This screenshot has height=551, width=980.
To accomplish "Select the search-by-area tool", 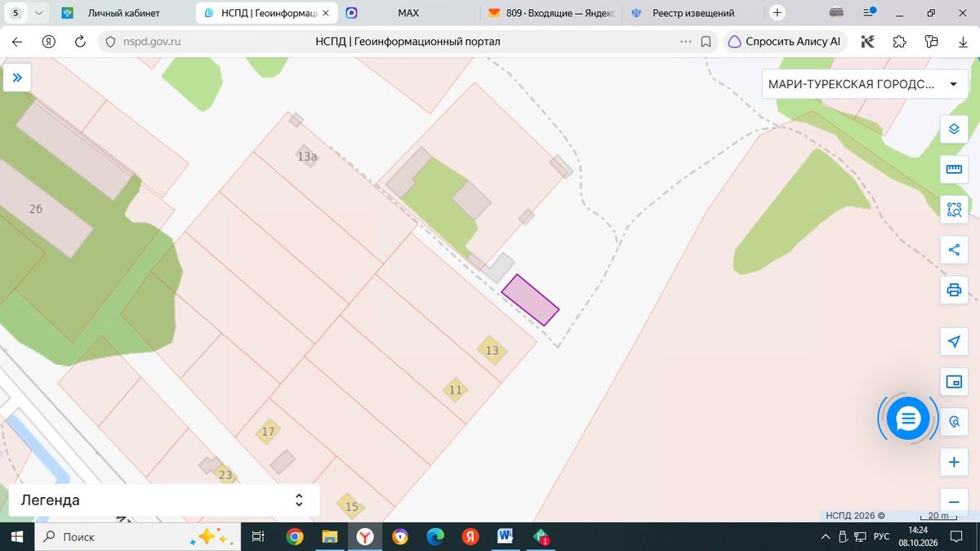I will (953, 209).
